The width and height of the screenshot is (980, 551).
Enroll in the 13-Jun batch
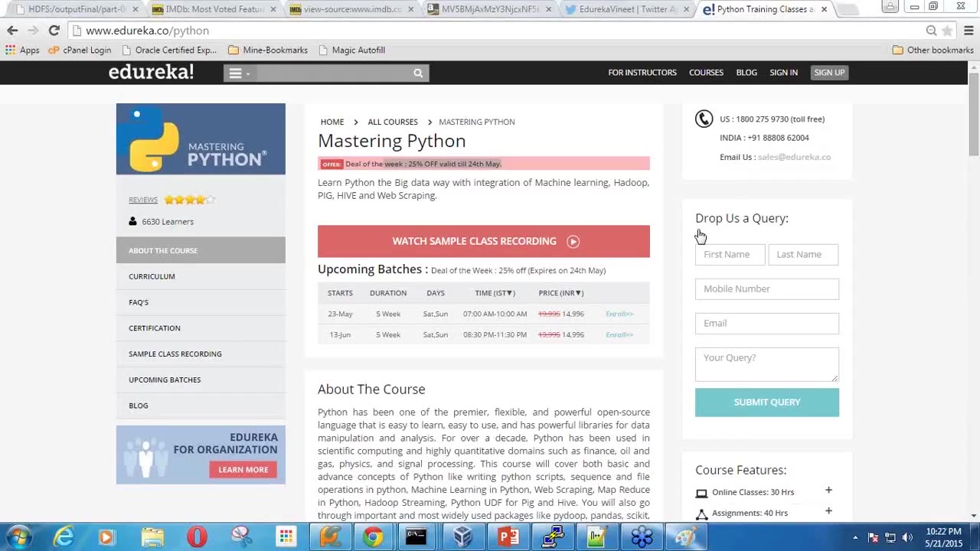tap(619, 334)
